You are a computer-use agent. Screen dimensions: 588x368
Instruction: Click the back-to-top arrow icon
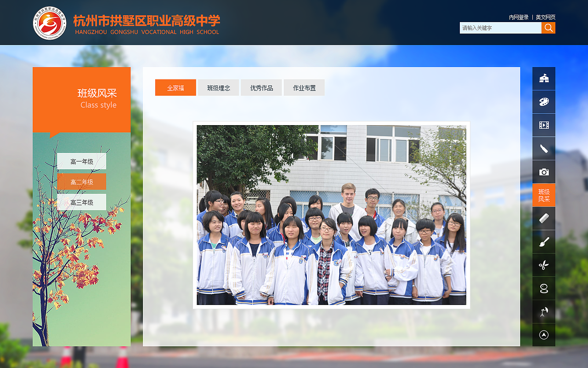tap(544, 335)
